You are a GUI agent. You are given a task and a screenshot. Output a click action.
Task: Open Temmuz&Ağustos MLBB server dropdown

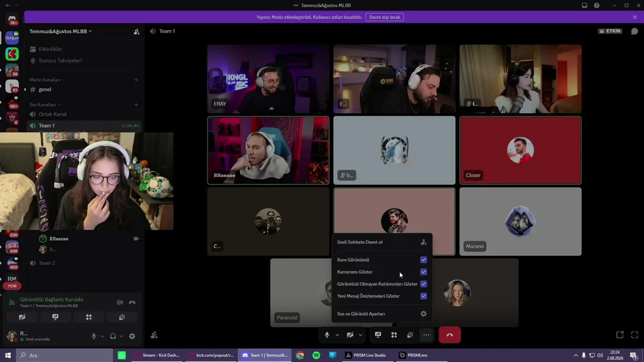pyautogui.click(x=61, y=31)
